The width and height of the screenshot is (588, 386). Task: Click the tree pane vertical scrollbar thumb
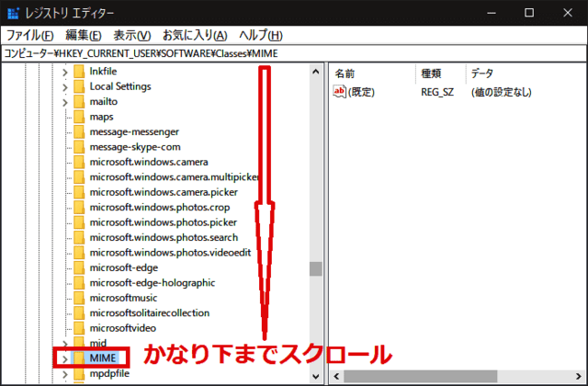pyautogui.click(x=316, y=268)
